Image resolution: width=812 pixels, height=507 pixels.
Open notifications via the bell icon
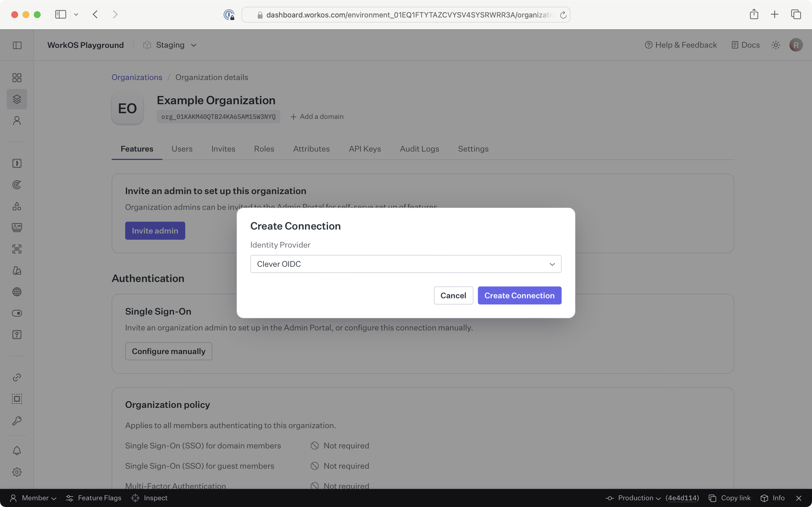(x=17, y=450)
